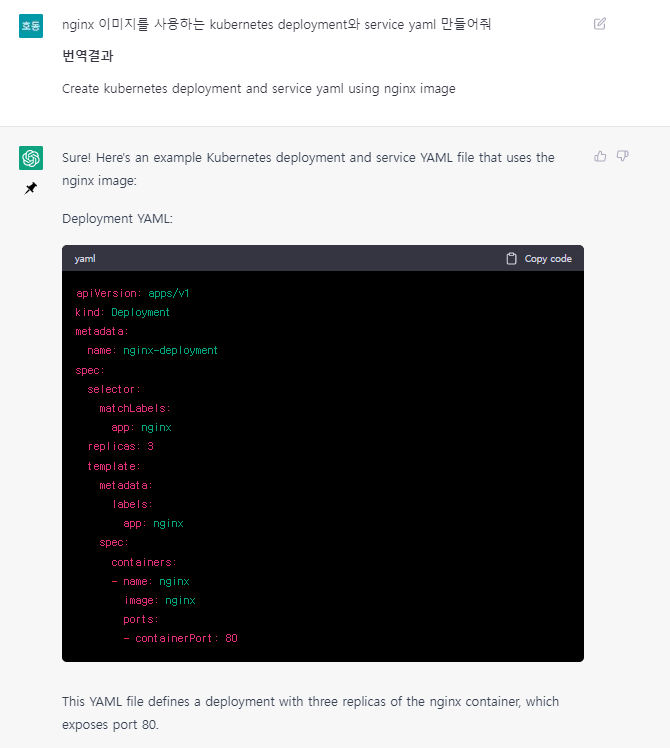Click the 'template:' code line
Viewport: 670px width, 748px height.
114,466
